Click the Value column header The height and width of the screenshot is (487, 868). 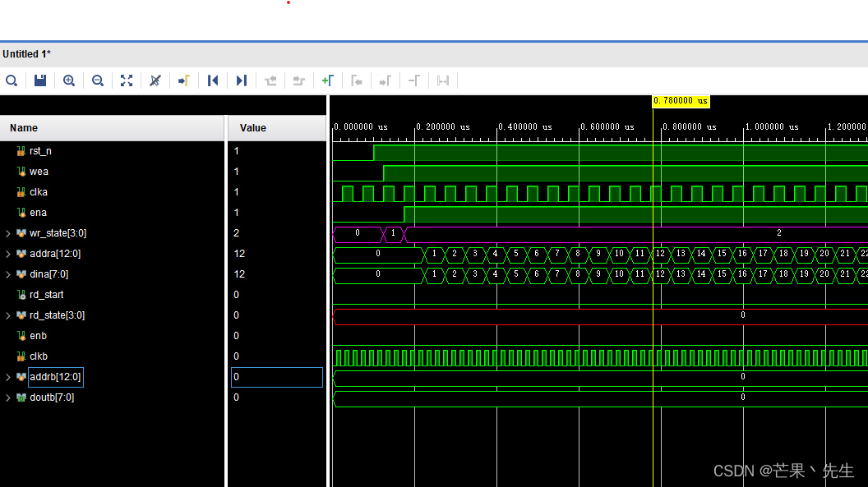click(277, 127)
